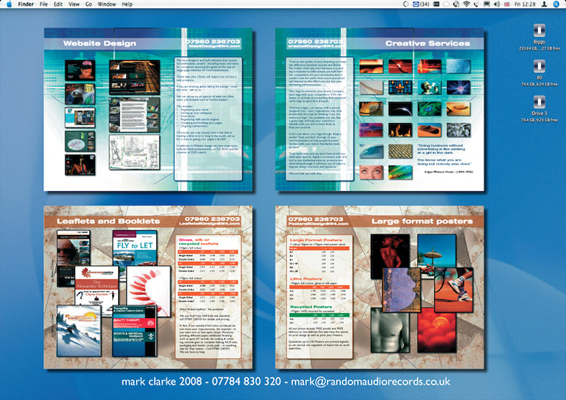566x400 pixels.
Task: Open the Finder menu
Action: click(x=26, y=4)
